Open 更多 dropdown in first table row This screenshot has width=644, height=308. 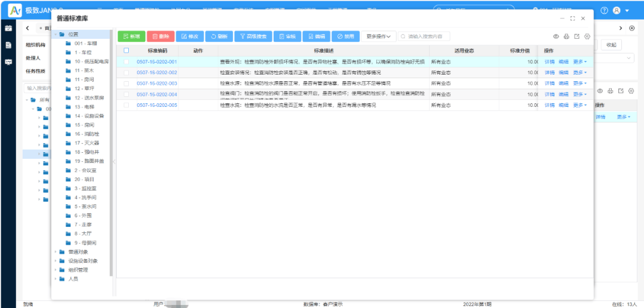tap(580, 61)
